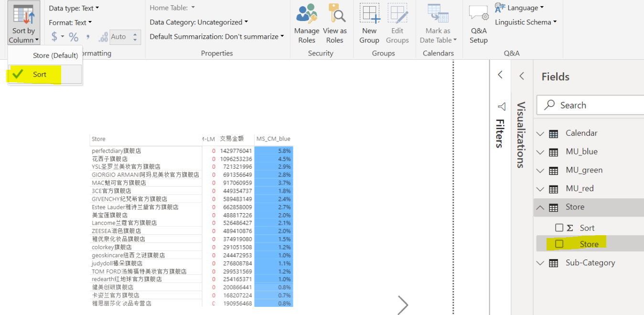Click the MU_blue table icon
This screenshot has height=315, width=644.
coord(554,152)
